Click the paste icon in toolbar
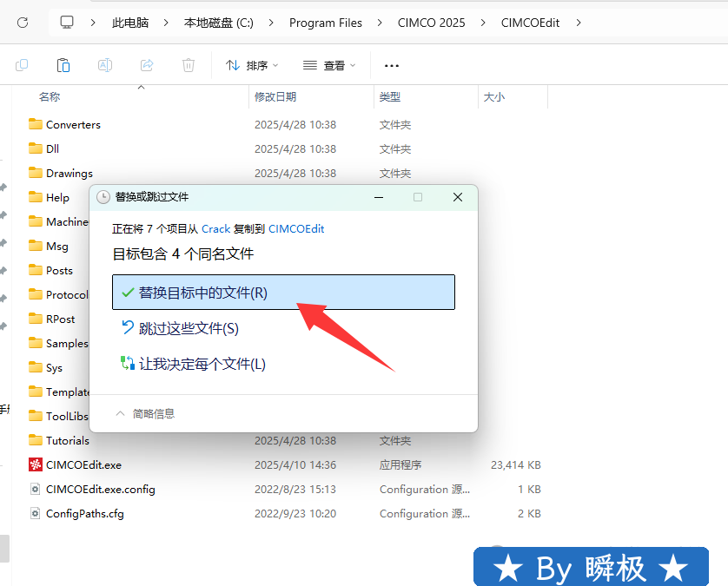The width and height of the screenshot is (728, 586). 63,65
